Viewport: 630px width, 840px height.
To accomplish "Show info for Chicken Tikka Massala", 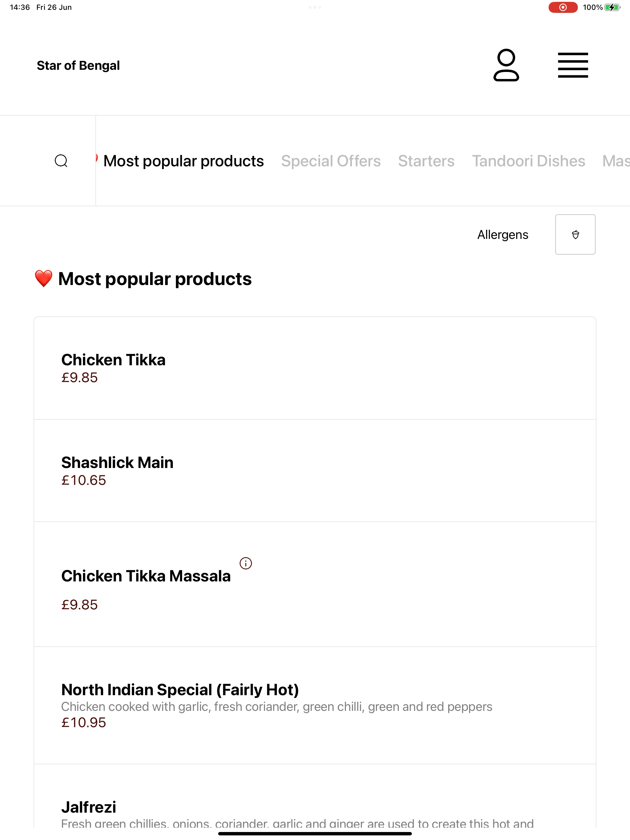I will click(x=246, y=563).
